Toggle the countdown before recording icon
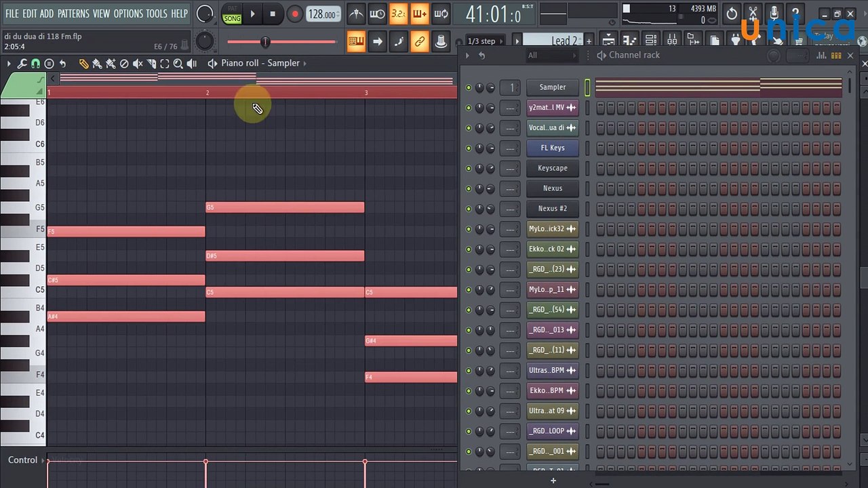 [398, 14]
